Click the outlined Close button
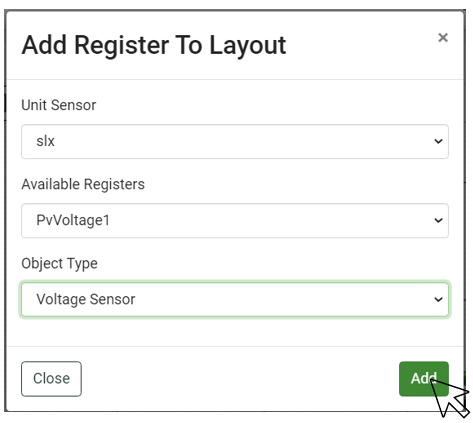The width and height of the screenshot is (473, 423). 51,379
